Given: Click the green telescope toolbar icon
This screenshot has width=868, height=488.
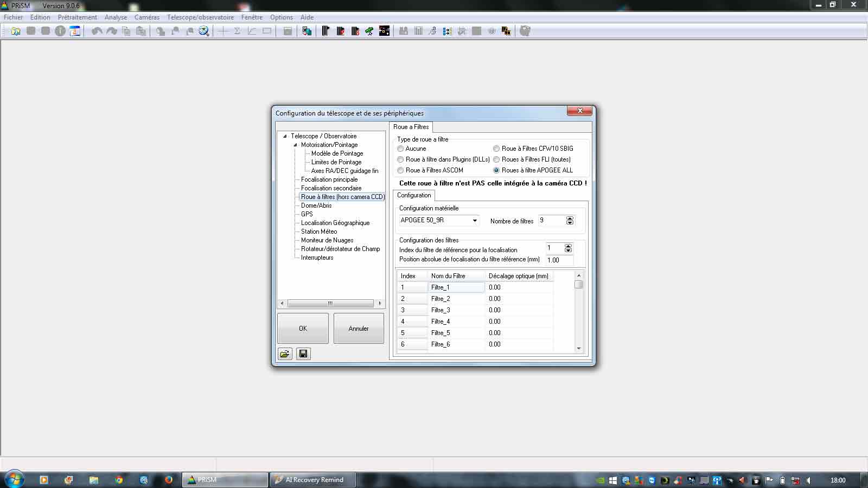Looking at the screenshot, I should [x=369, y=31].
